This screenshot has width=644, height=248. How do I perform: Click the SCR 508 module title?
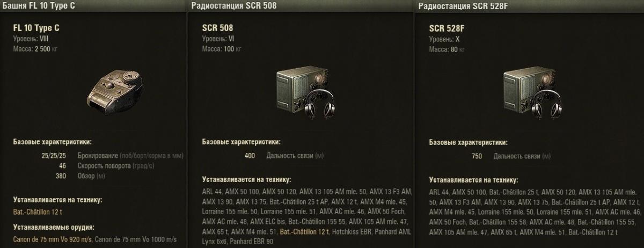click(217, 28)
